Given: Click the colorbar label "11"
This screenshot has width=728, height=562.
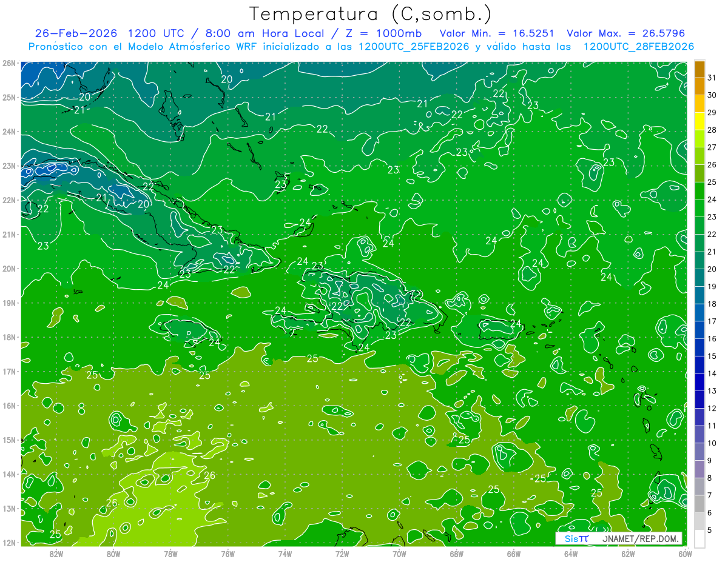Looking at the screenshot, I should (x=712, y=426).
